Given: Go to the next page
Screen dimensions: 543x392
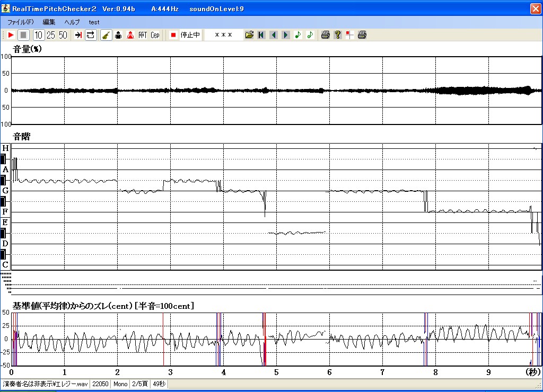Looking at the screenshot, I should (x=286, y=35).
